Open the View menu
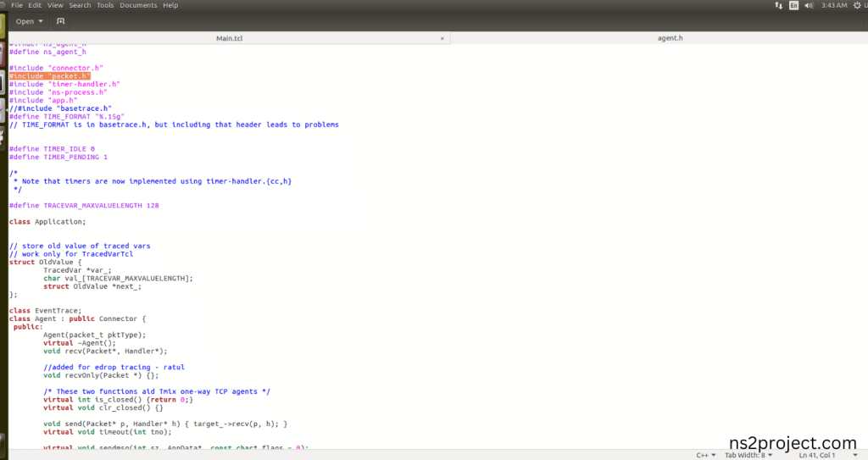Image resolution: width=868 pixels, height=460 pixels. pos(55,5)
